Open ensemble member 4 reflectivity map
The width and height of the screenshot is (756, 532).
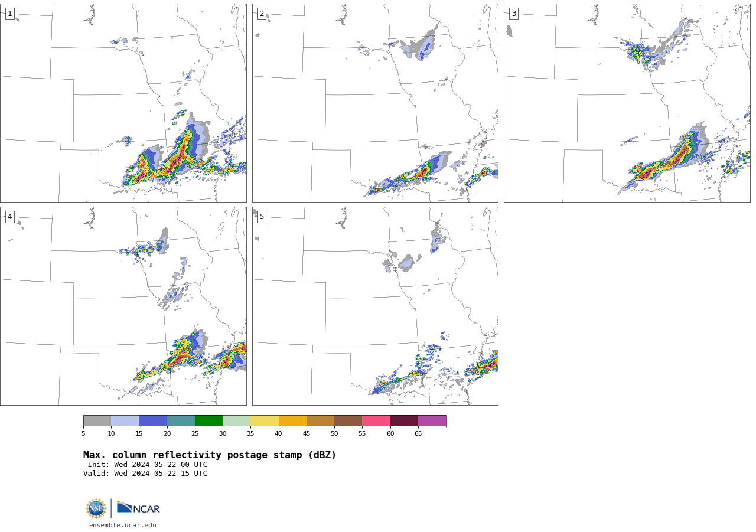click(123, 306)
